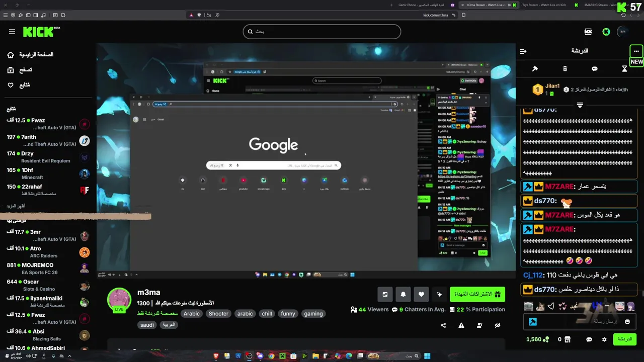
Task: Click the chill tag
Action: [x=267, y=314]
